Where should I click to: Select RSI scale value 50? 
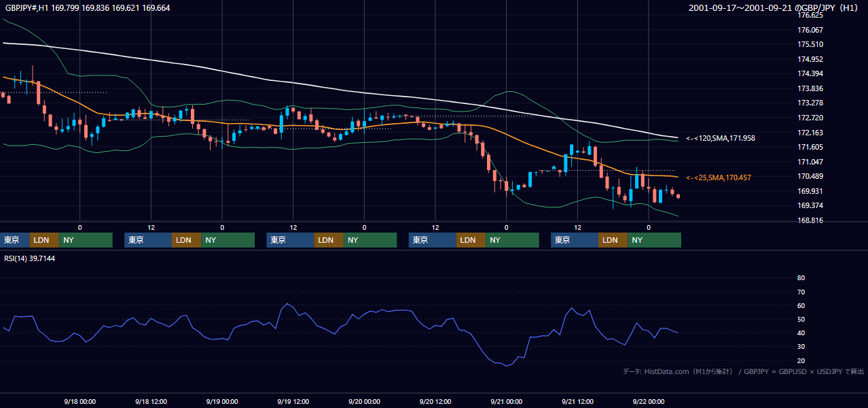pyautogui.click(x=801, y=319)
